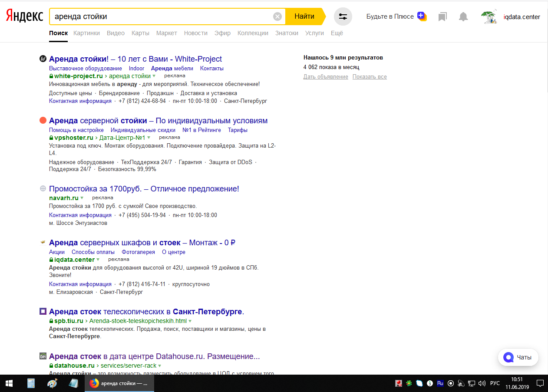Open Чаты chat widget
The height and width of the screenshot is (392, 548).
click(518, 358)
